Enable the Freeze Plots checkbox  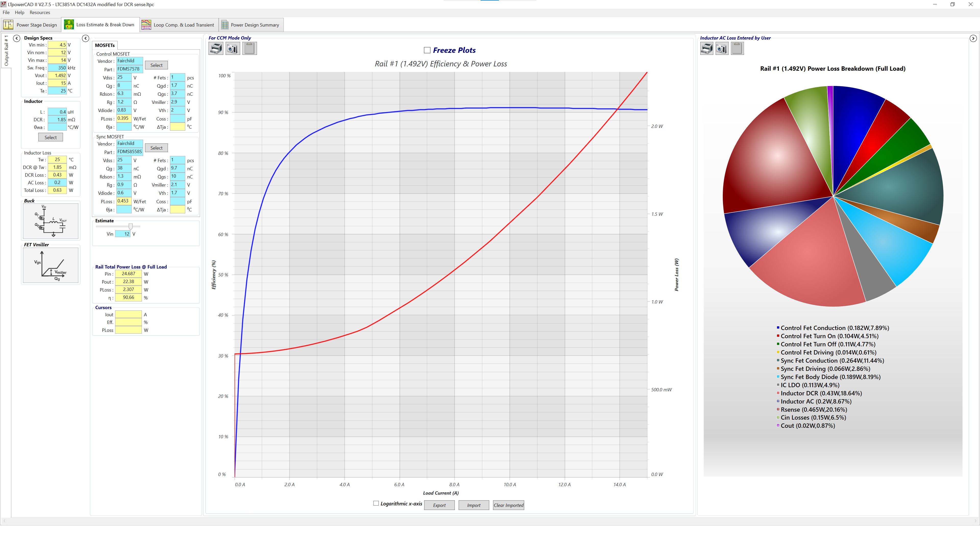(x=427, y=50)
